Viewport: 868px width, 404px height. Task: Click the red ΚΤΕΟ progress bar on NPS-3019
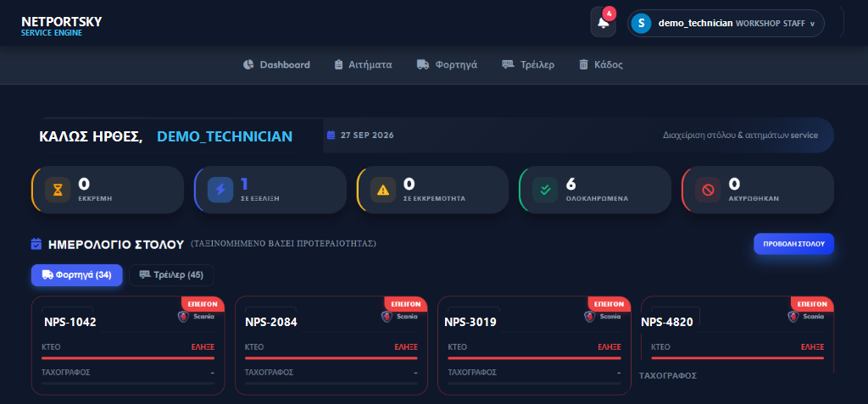coord(534,358)
